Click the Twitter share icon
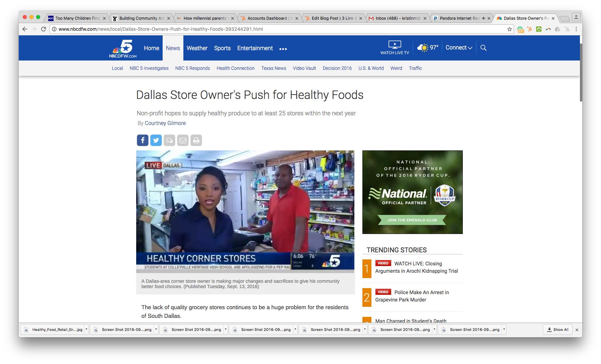This screenshot has width=601, height=364. (156, 140)
